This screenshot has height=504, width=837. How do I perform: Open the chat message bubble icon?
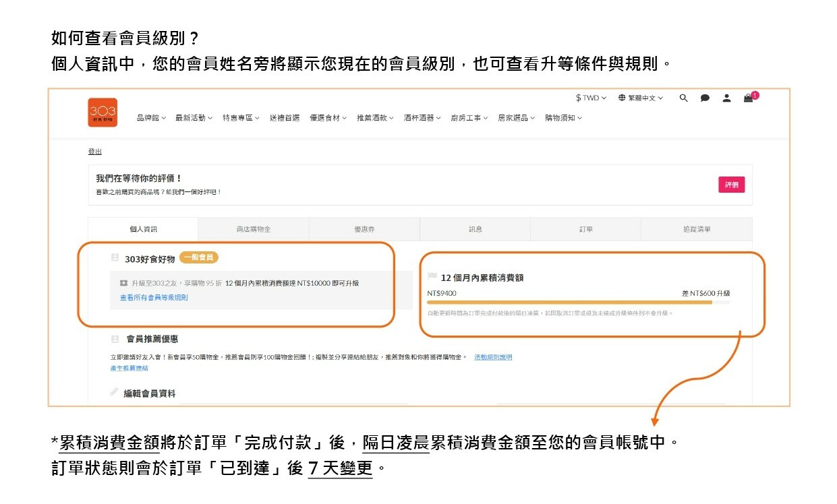pyautogui.click(x=705, y=98)
